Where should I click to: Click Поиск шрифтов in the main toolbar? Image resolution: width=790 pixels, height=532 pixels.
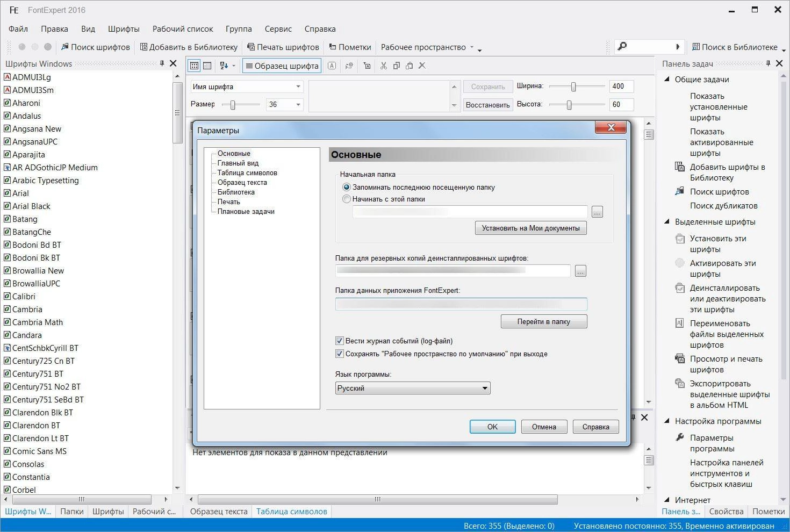(95, 47)
